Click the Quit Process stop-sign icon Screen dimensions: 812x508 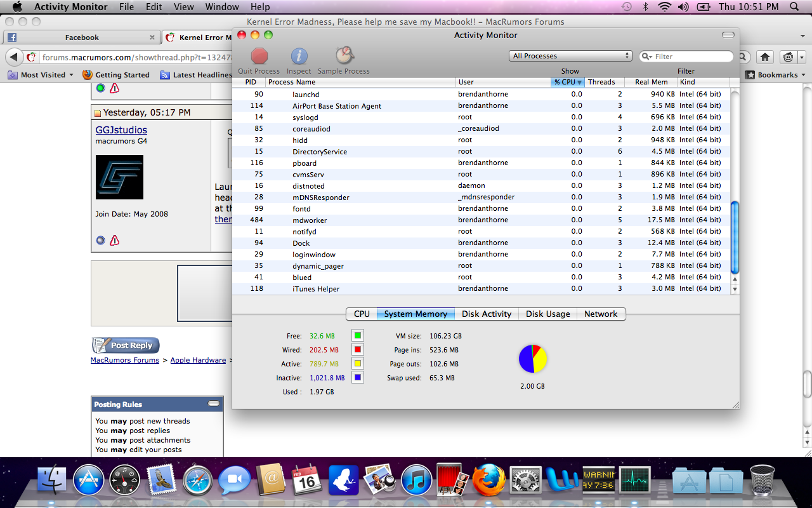pos(259,56)
